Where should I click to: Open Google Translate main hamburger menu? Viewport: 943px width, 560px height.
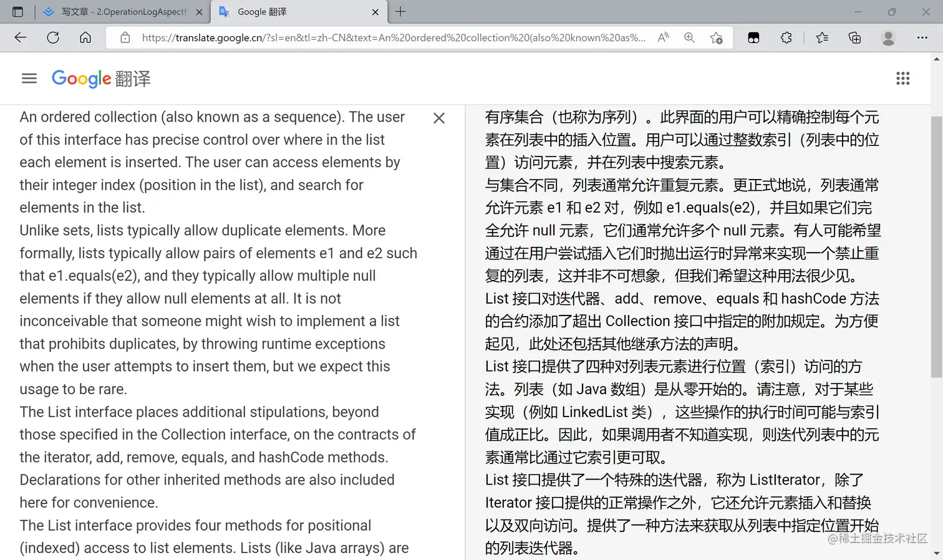(29, 78)
